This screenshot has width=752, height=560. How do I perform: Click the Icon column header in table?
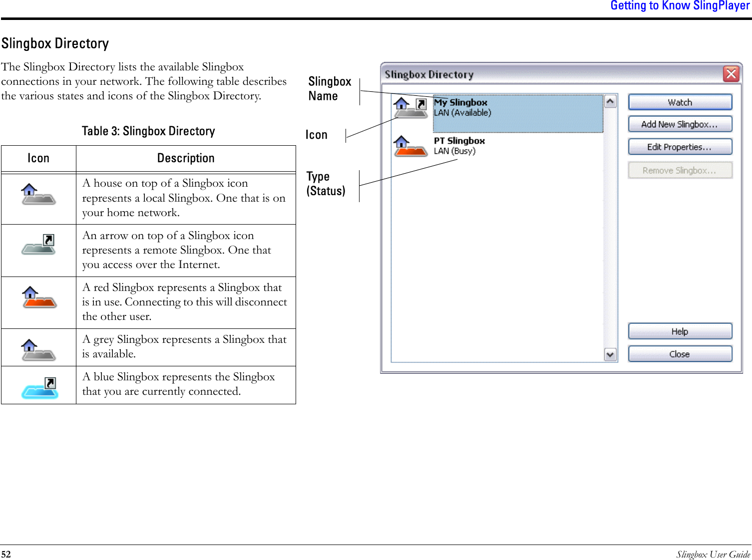coord(38,158)
